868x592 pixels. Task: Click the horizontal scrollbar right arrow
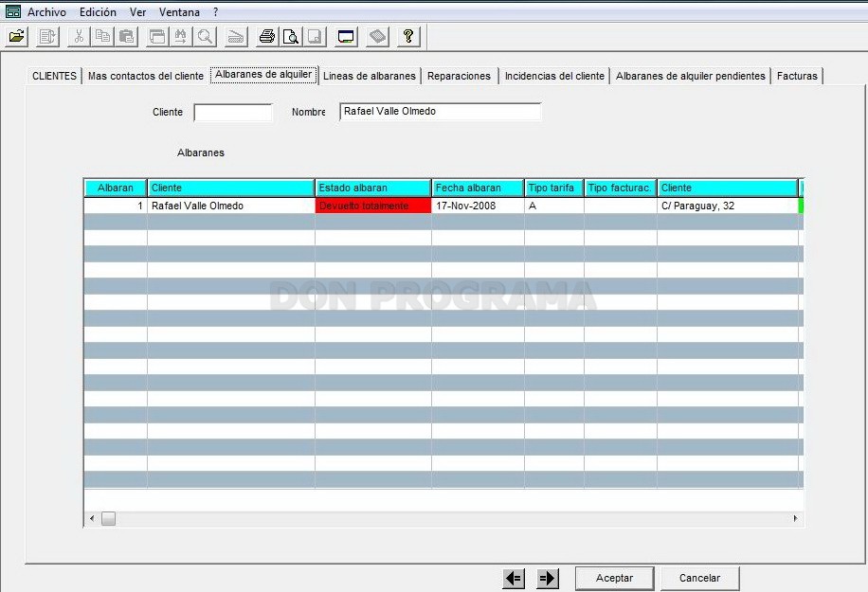(x=795, y=518)
